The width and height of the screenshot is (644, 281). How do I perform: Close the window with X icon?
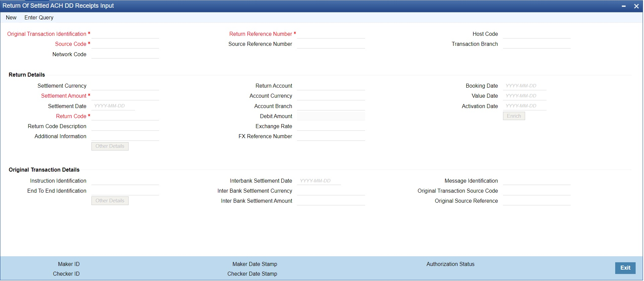coord(636,6)
